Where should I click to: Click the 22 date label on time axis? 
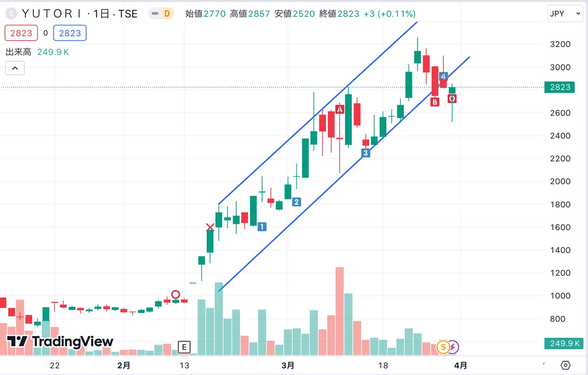click(54, 365)
